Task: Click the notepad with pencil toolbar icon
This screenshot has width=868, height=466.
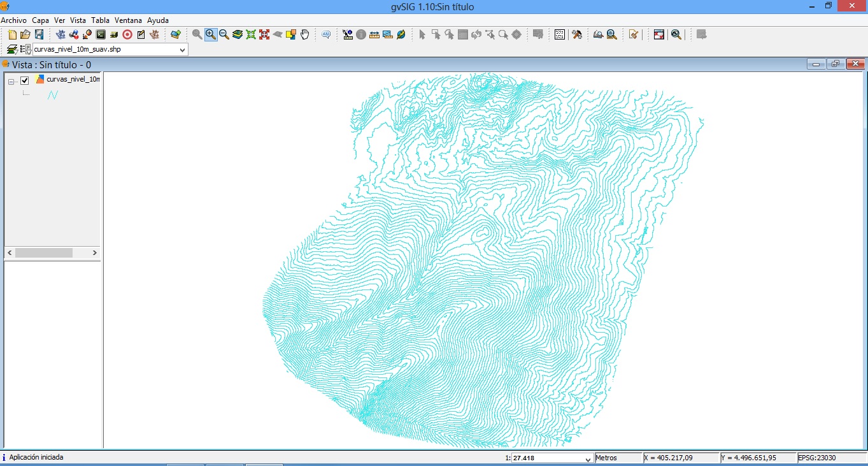Action: click(x=141, y=34)
